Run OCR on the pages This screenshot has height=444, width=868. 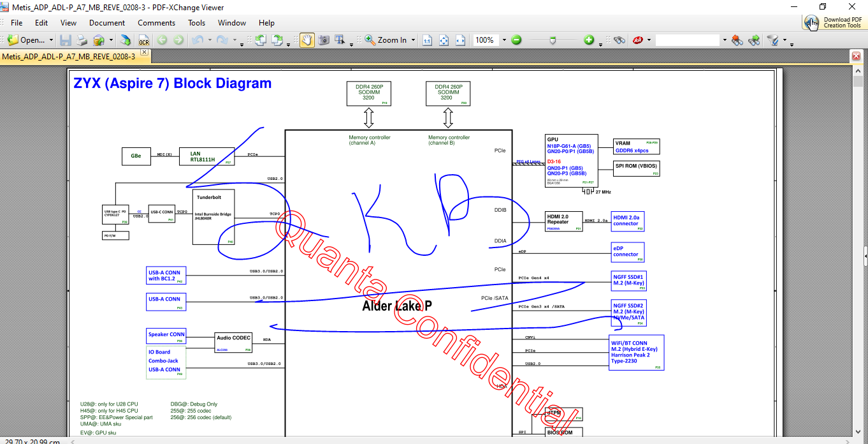pos(144,40)
